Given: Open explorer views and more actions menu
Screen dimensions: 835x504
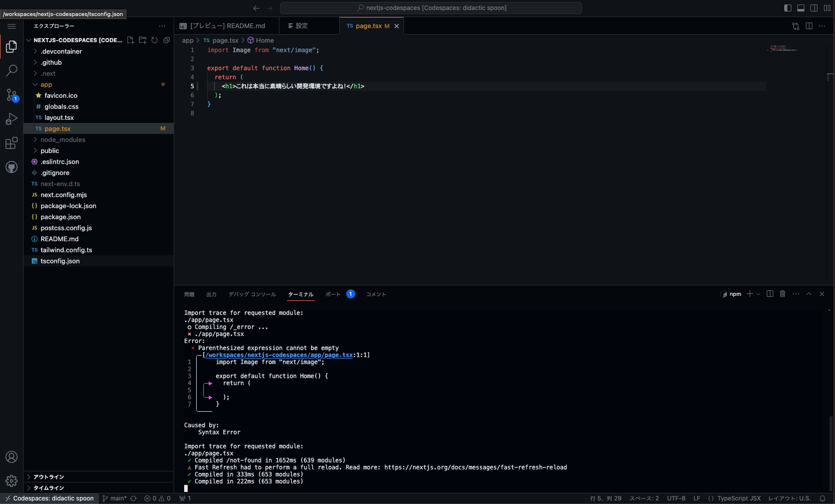Looking at the screenshot, I should point(162,26).
